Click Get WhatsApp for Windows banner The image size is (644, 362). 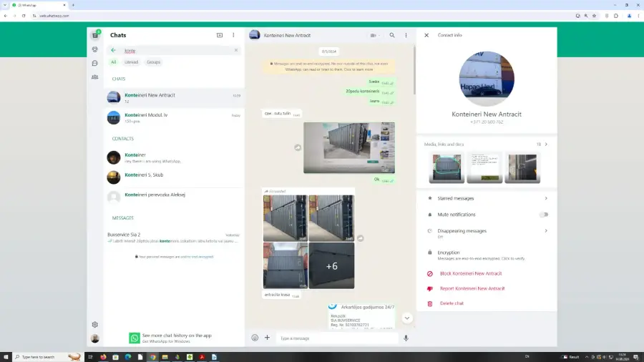click(174, 338)
